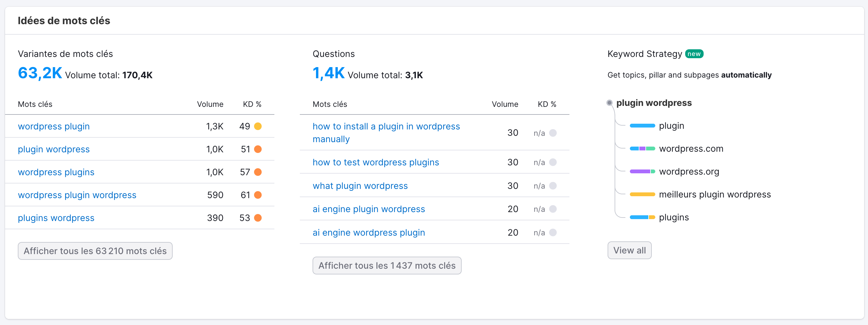
Task: Click grey KD dot for 'how to test wordpress plugins'
Action: (x=553, y=162)
